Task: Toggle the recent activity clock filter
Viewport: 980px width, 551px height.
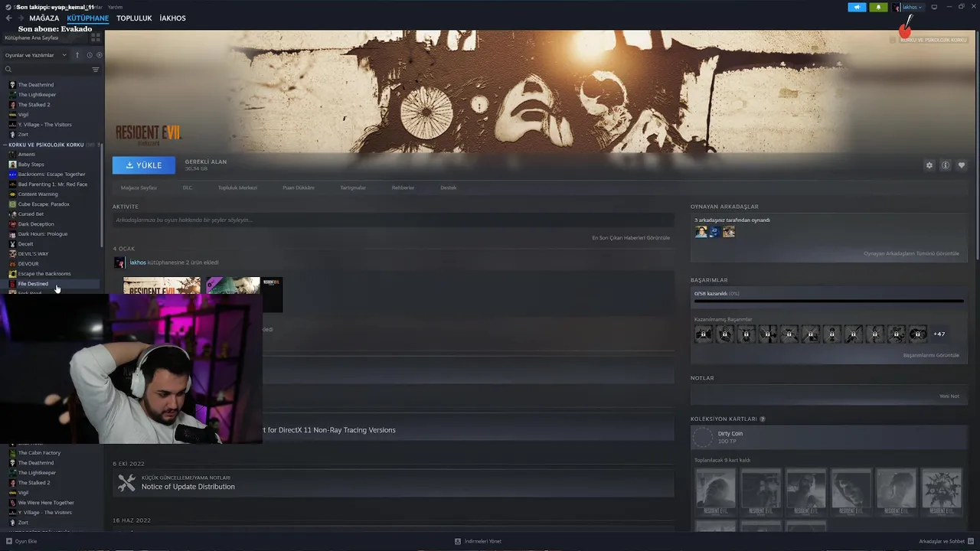Action: (90, 55)
